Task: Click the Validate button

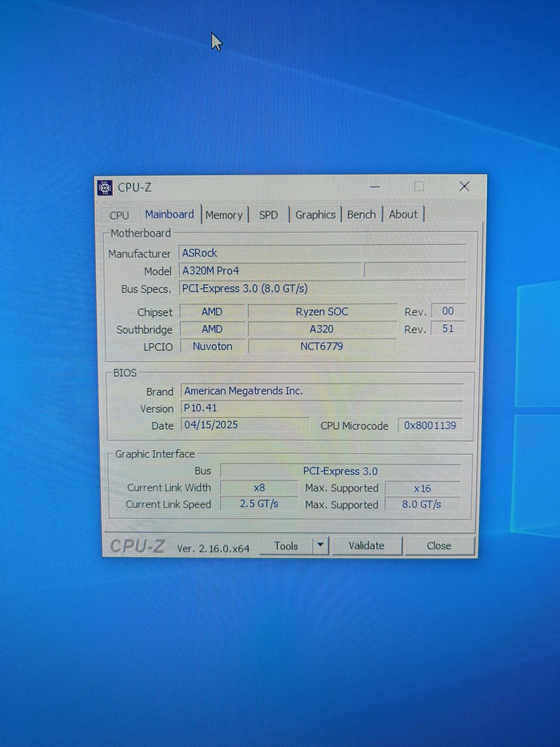Action: click(366, 546)
